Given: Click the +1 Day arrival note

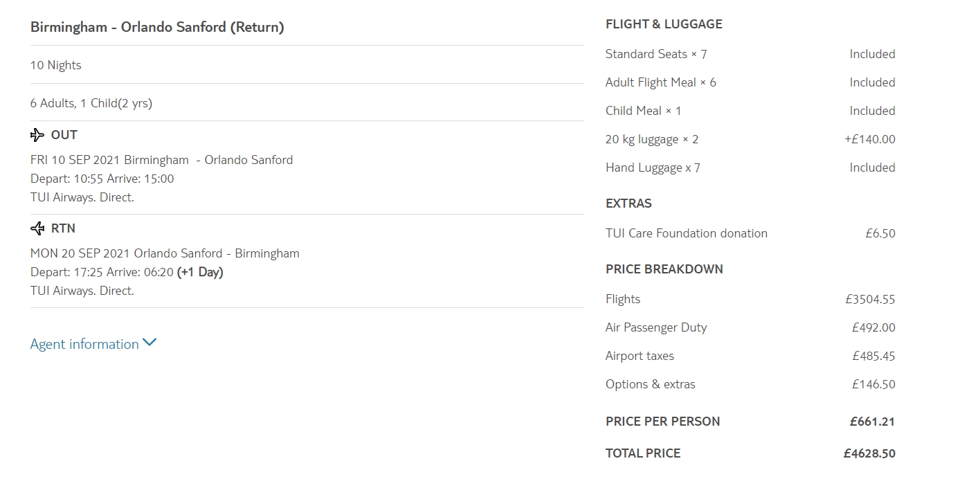Looking at the screenshot, I should 200,272.
